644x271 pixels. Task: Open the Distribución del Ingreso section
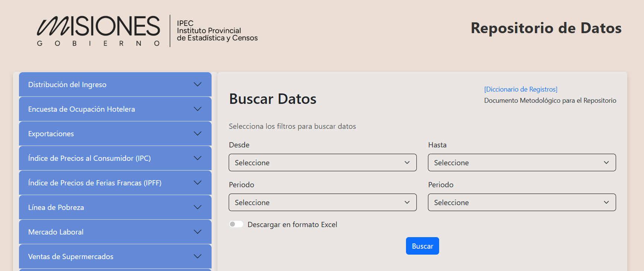(x=115, y=85)
